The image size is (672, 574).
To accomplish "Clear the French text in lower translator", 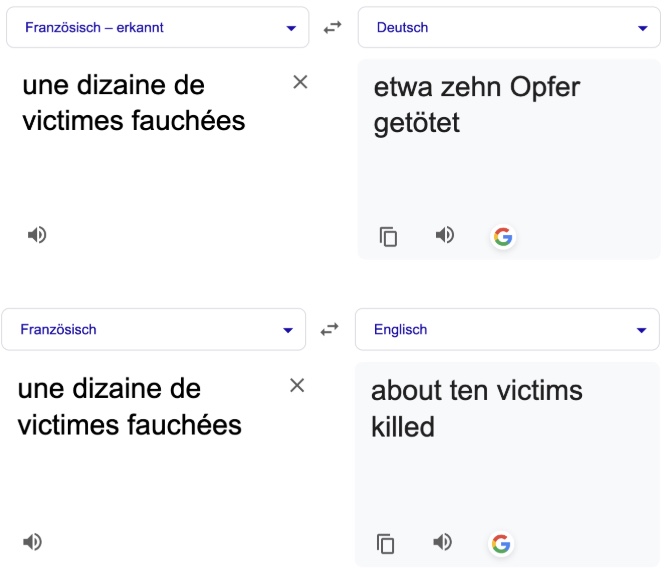I will (x=297, y=385).
